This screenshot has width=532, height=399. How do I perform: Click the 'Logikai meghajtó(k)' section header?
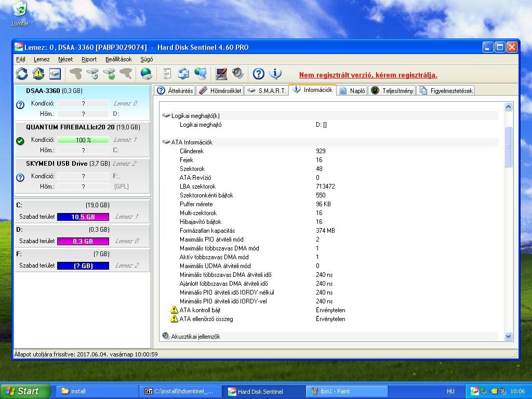click(x=330, y=116)
